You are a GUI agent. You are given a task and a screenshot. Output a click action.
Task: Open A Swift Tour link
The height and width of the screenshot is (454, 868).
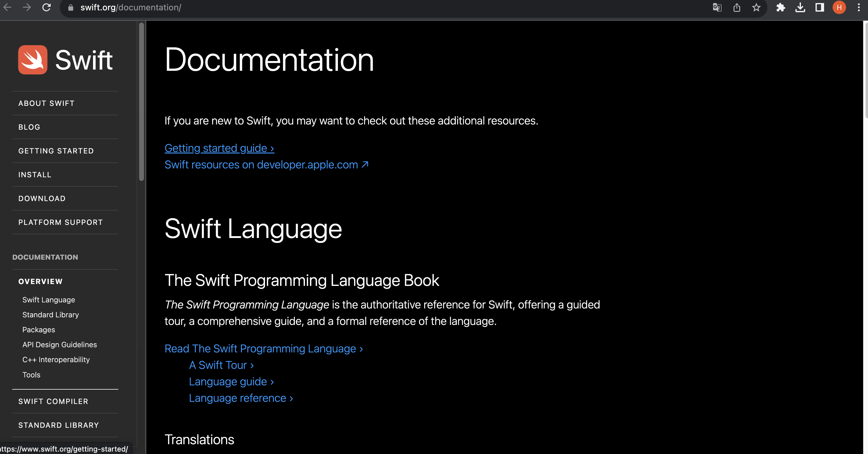click(221, 365)
